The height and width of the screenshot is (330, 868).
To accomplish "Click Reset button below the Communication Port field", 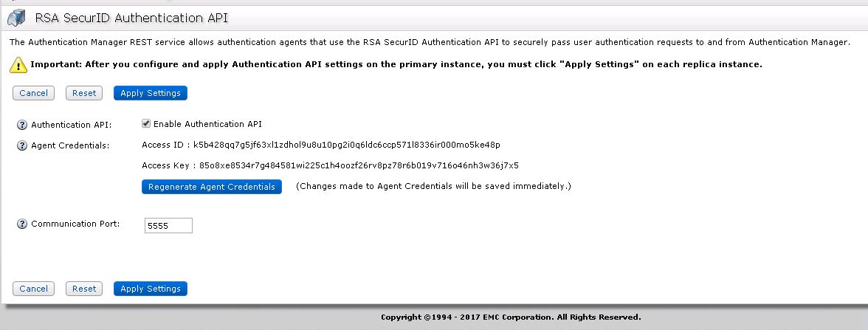I will pos(84,289).
